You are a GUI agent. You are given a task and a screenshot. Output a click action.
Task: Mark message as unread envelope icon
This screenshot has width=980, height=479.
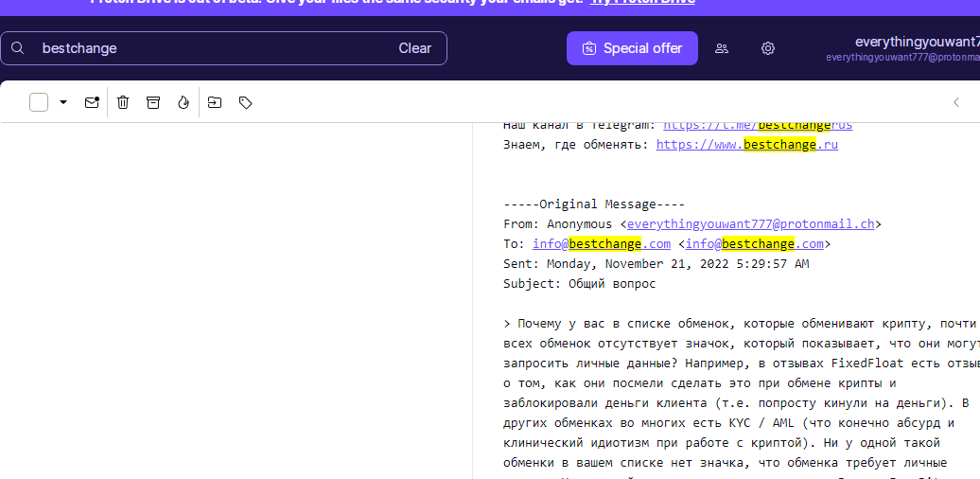click(x=92, y=102)
